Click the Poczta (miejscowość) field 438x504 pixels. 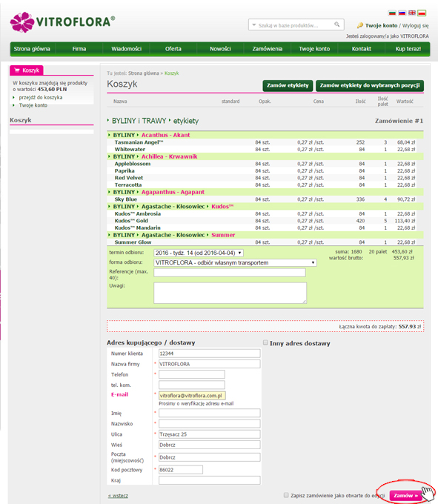point(210,457)
